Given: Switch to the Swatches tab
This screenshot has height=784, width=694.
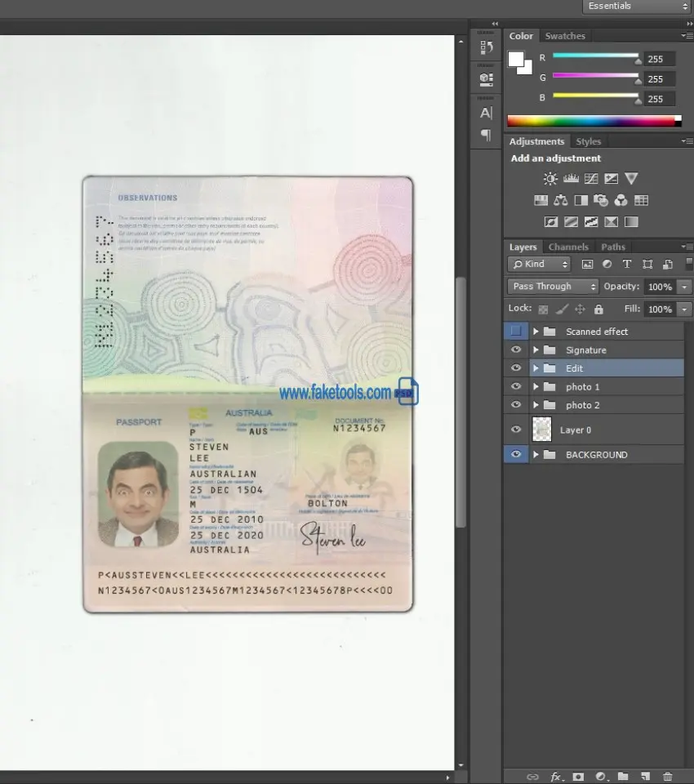Looking at the screenshot, I should pyautogui.click(x=565, y=36).
